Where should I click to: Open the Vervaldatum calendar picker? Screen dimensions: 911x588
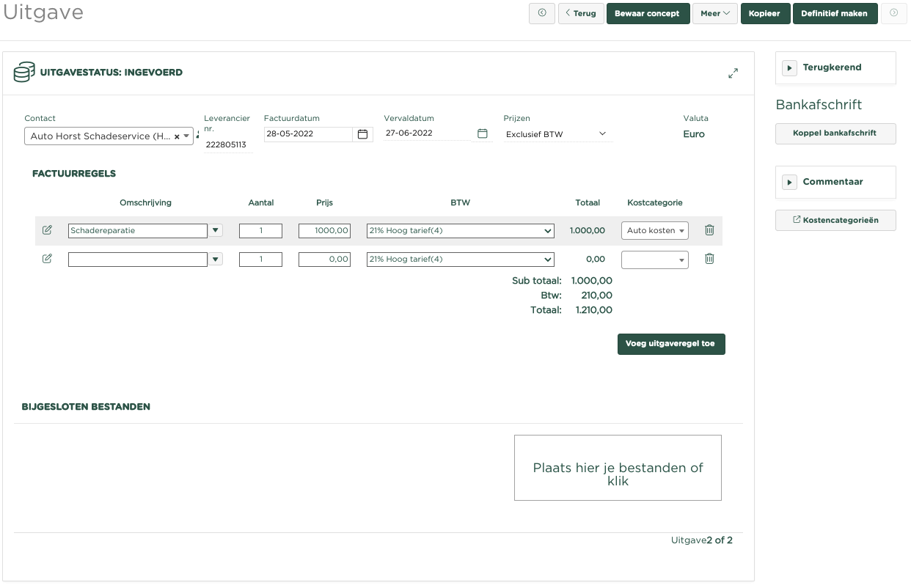(482, 133)
